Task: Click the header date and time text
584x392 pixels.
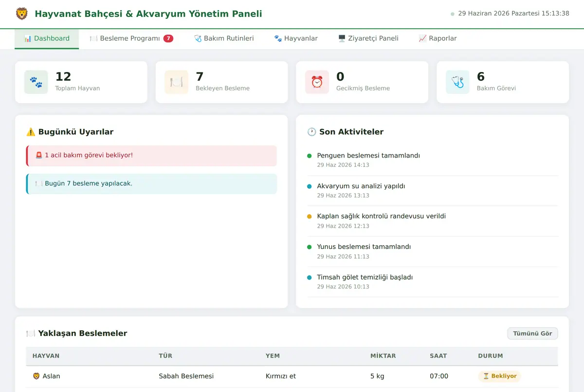Action: click(513, 14)
